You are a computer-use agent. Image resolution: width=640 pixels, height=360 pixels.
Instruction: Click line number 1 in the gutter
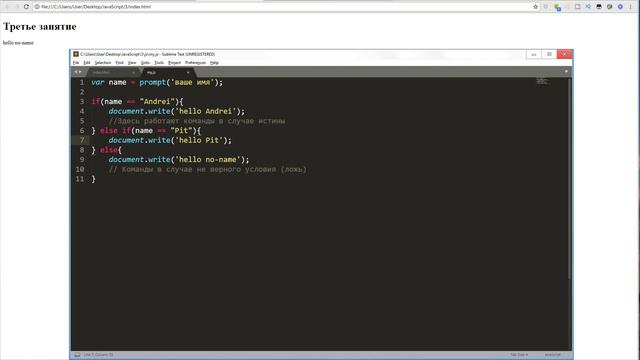(82, 82)
